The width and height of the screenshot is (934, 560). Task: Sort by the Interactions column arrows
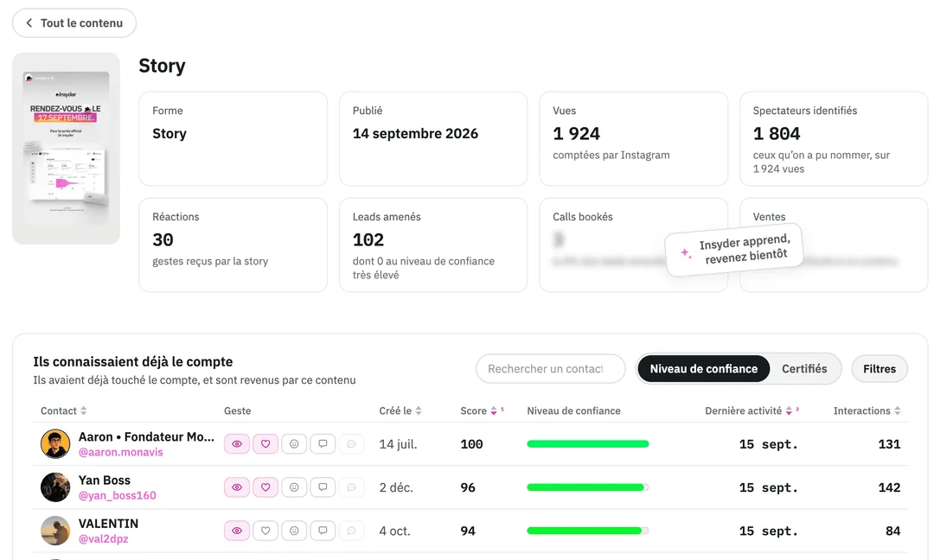coord(897,410)
